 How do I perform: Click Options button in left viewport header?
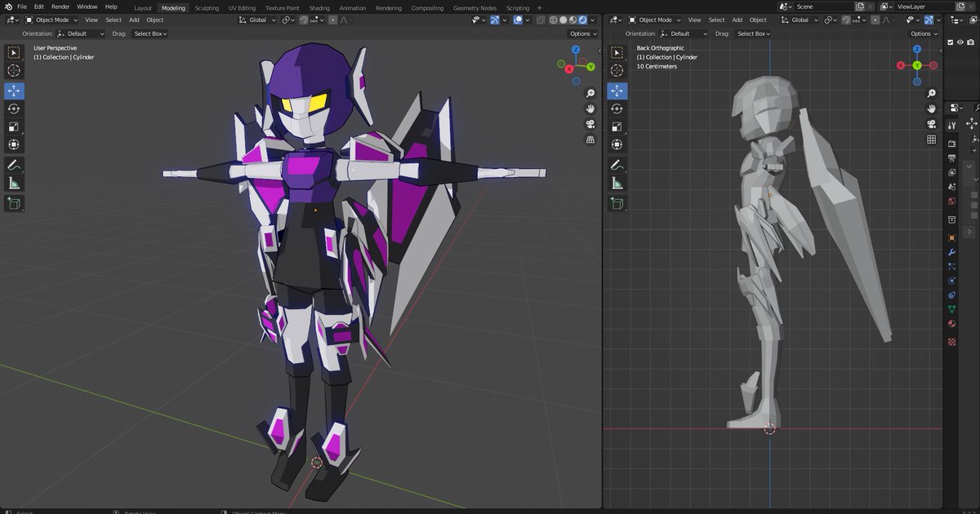coord(583,33)
